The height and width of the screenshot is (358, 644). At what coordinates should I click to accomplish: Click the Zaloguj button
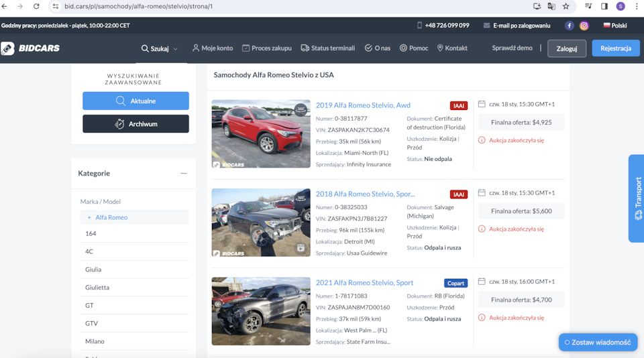pyautogui.click(x=567, y=48)
